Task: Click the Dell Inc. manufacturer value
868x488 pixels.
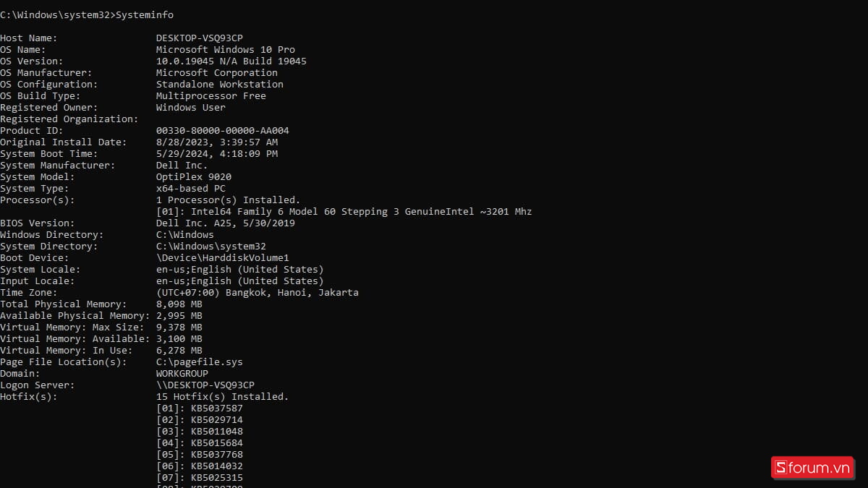Action: [182, 166]
